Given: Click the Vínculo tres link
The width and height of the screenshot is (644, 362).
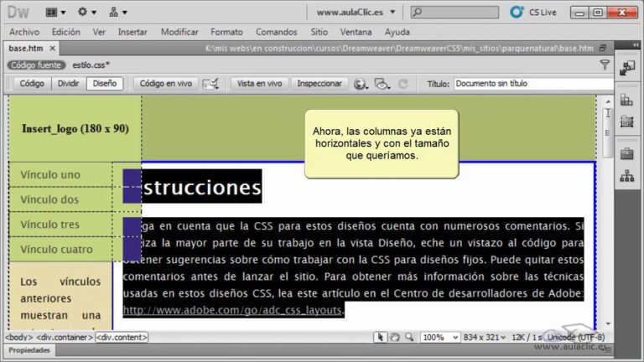Looking at the screenshot, I should (50, 225).
